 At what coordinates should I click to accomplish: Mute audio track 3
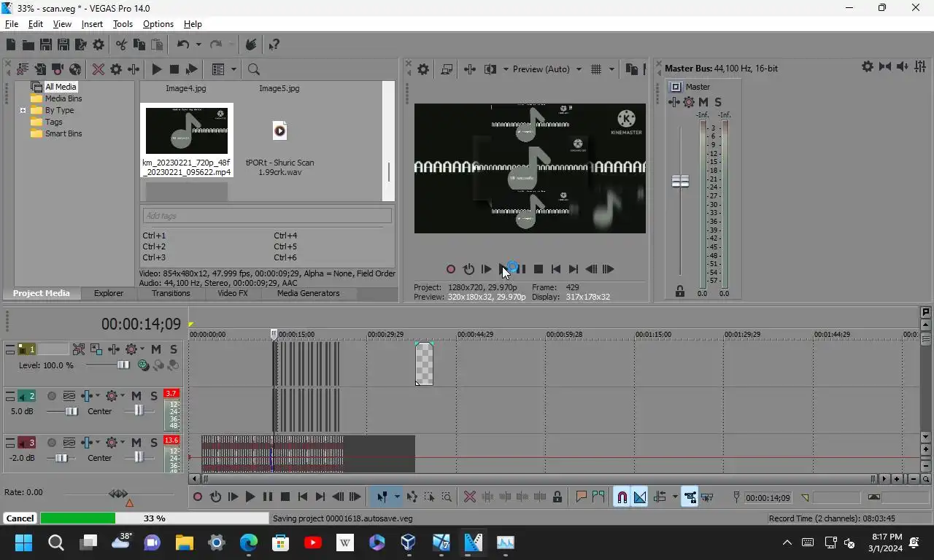(x=136, y=443)
